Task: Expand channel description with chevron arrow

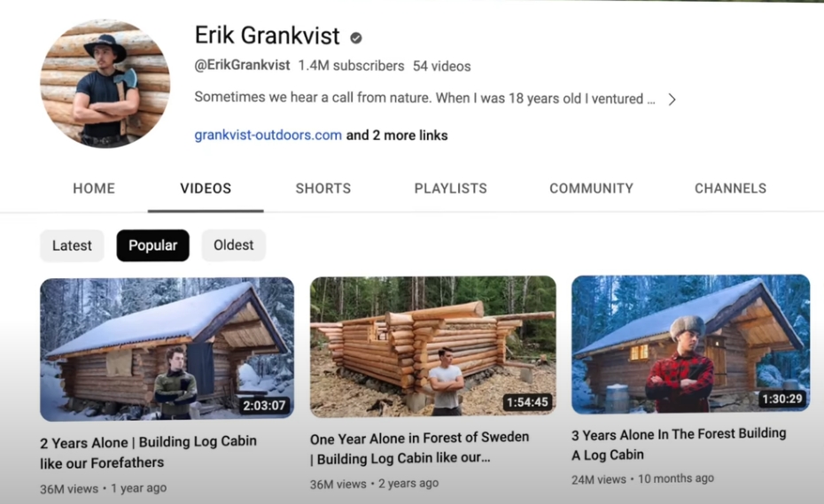Action: point(672,99)
